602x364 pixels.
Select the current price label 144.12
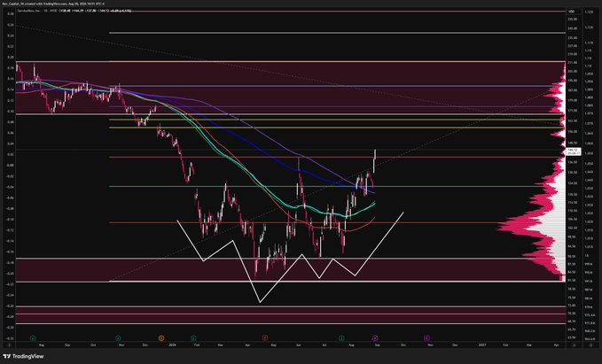pyautogui.click(x=574, y=151)
